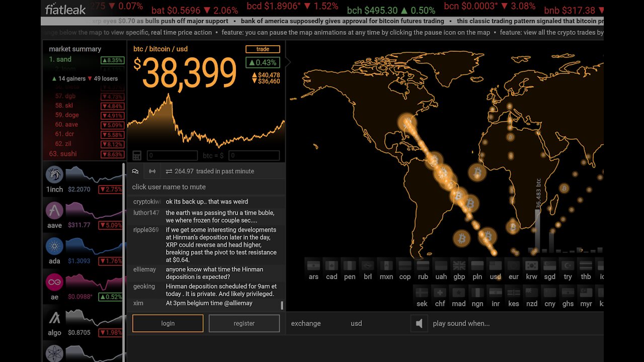The height and width of the screenshot is (362, 644).
Task: Mute user xim in chat
Action: click(138, 303)
